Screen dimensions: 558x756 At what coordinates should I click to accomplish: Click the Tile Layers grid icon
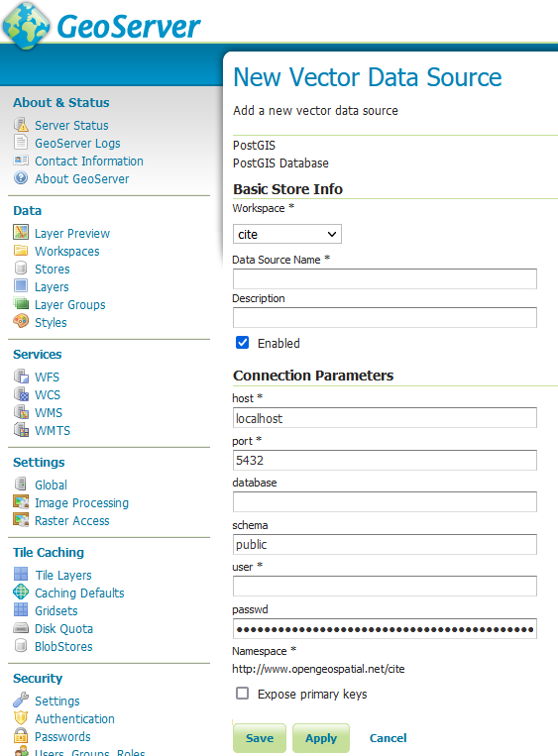(x=21, y=575)
